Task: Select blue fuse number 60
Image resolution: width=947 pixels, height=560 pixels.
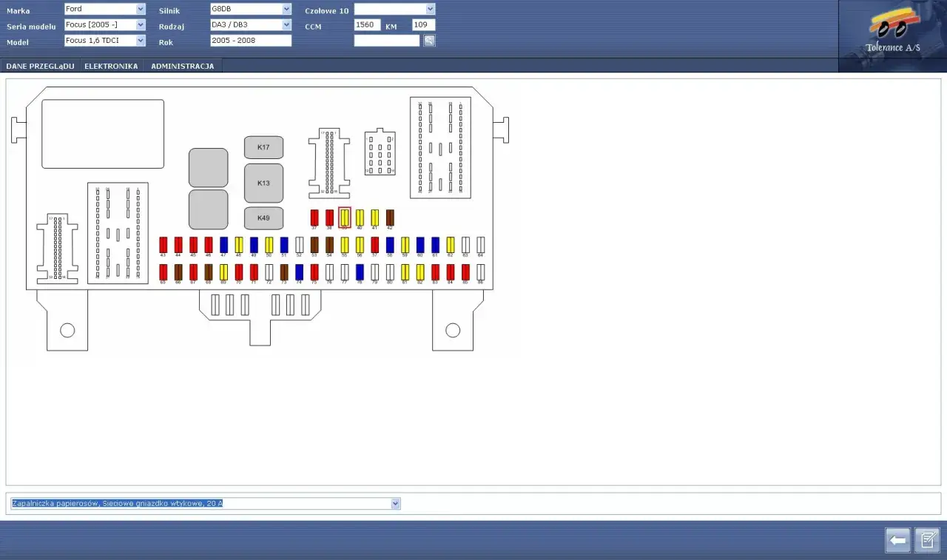Action: pos(420,245)
